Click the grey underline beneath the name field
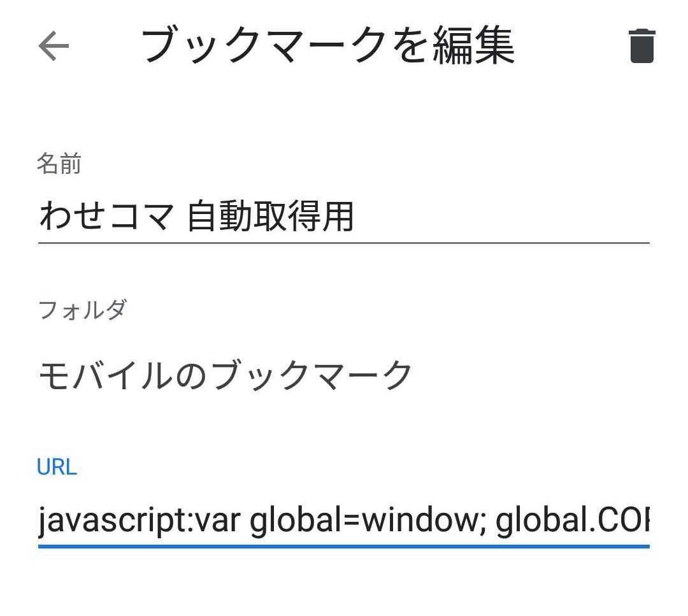The height and width of the screenshot is (616, 688). click(343, 243)
